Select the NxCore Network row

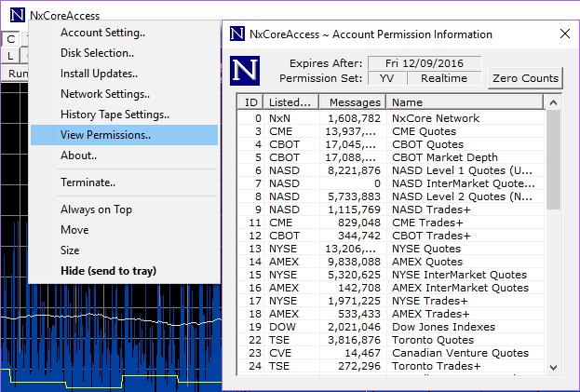[x=391, y=118]
